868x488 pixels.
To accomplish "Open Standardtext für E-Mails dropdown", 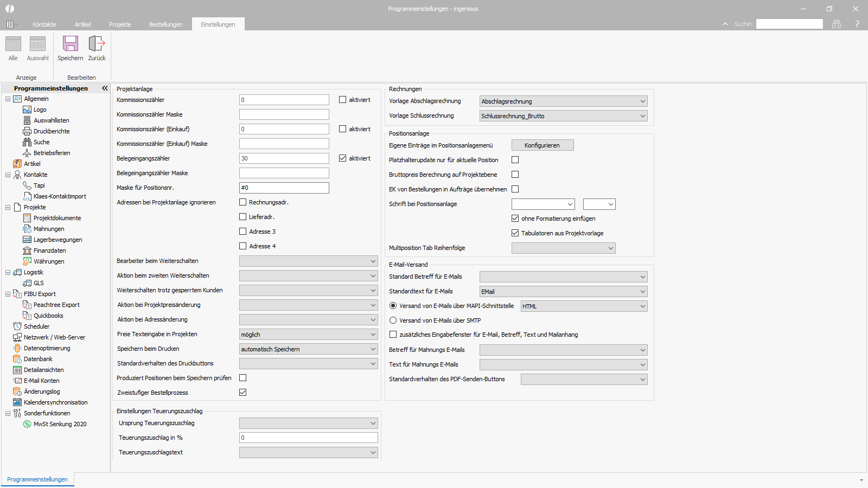I will click(563, 292).
